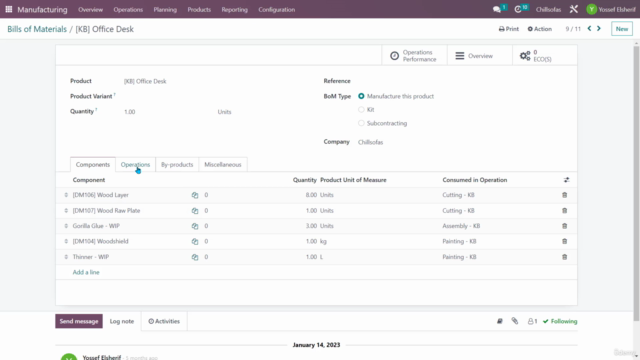Click the Company field Chillsofas
Screen dimensions: 640x360
(461, 142)
